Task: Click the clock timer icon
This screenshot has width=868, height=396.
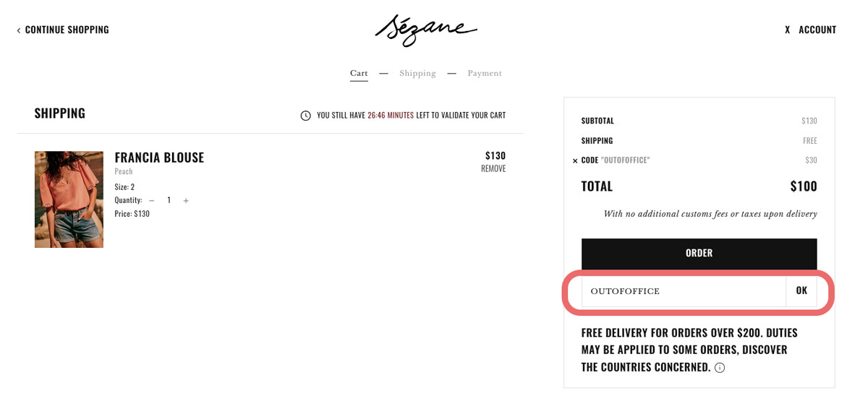Action: 305,116
